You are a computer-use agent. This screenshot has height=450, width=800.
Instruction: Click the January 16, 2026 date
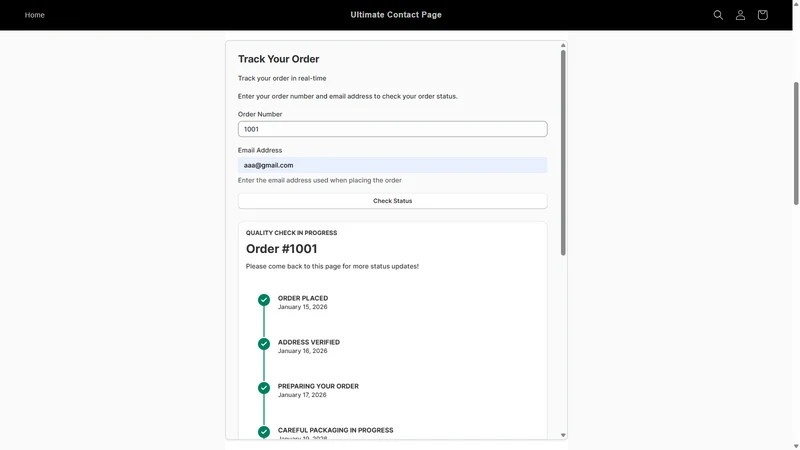point(303,351)
